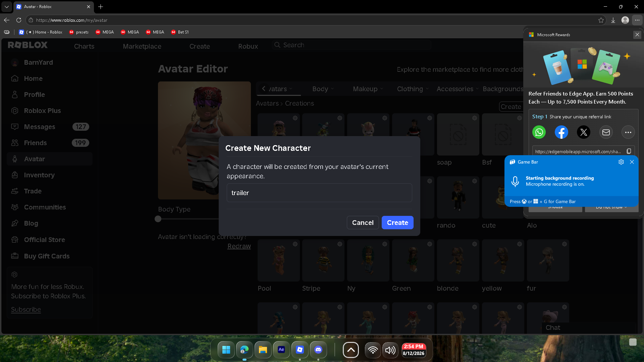
Task: Open the tab search dropdown
Action: click(x=7, y=7)
